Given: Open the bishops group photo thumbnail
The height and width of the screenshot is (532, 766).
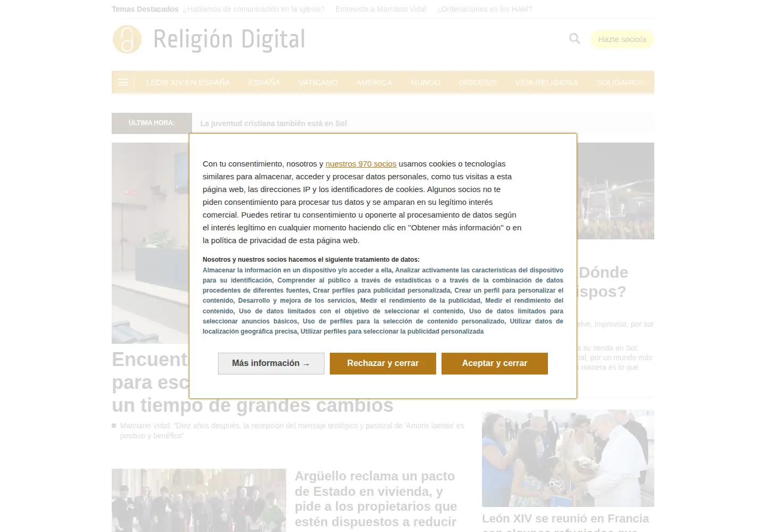Looking at the screenshot, I should pos(199,500).
